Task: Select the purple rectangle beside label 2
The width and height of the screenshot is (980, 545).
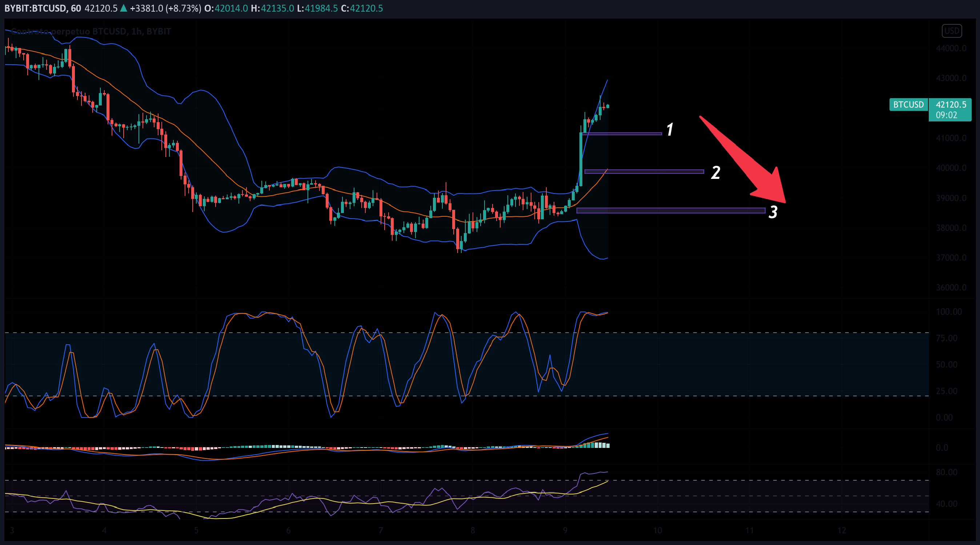Action: click(x=644, y=172)
